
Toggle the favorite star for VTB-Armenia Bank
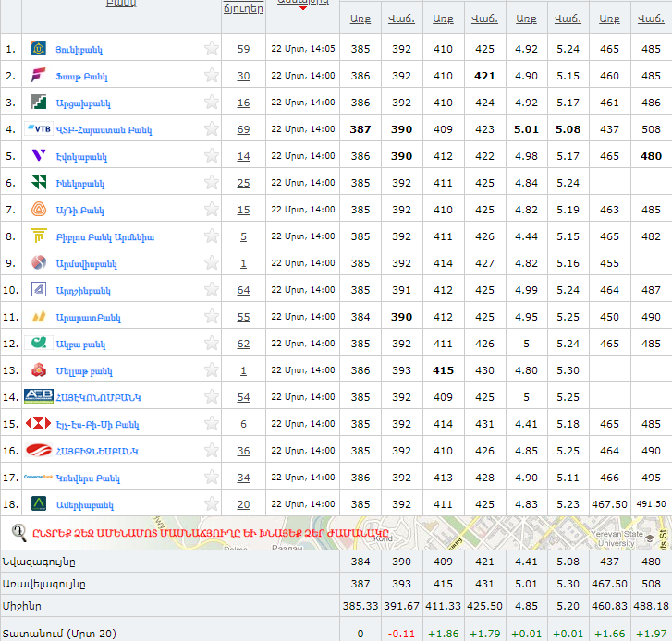point(212,128)
